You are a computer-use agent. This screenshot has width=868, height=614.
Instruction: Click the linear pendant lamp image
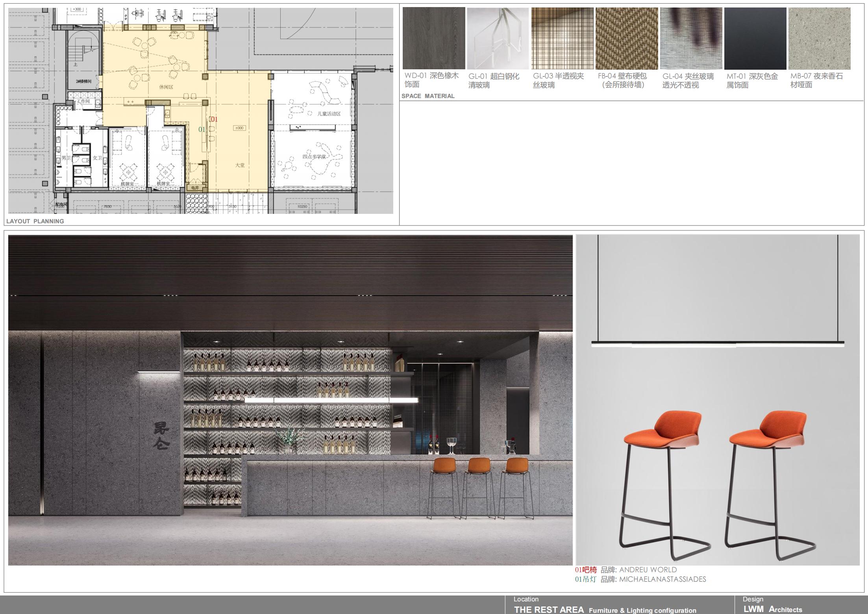(717, 343)
